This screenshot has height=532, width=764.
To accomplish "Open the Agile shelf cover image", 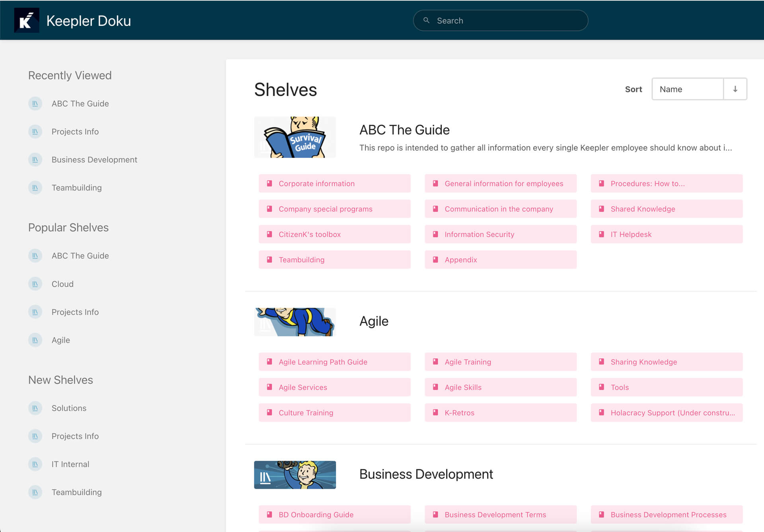I will 295,322.
